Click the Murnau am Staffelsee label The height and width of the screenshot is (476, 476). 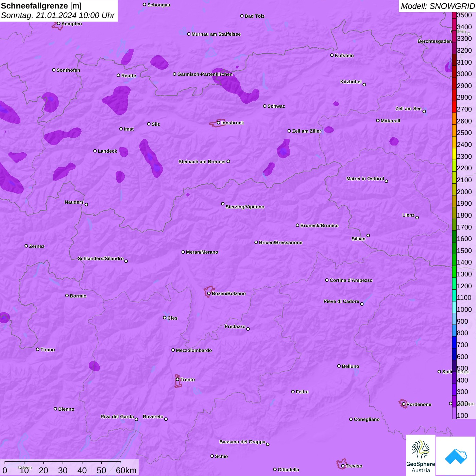click(216, 34)
